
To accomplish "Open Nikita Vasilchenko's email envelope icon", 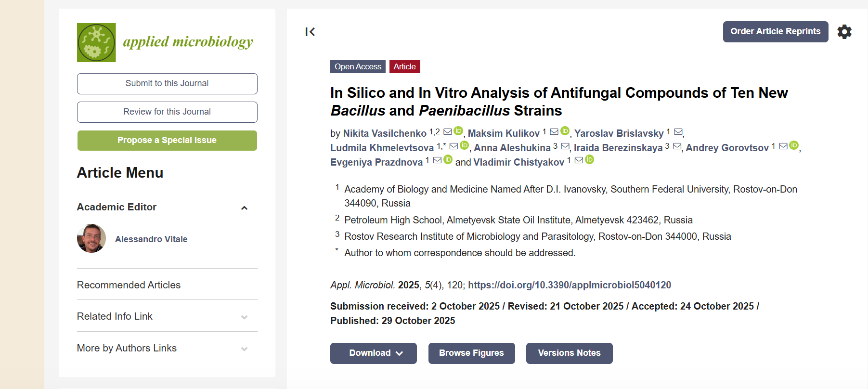I will pyautogui.click(x=448, y=131).
